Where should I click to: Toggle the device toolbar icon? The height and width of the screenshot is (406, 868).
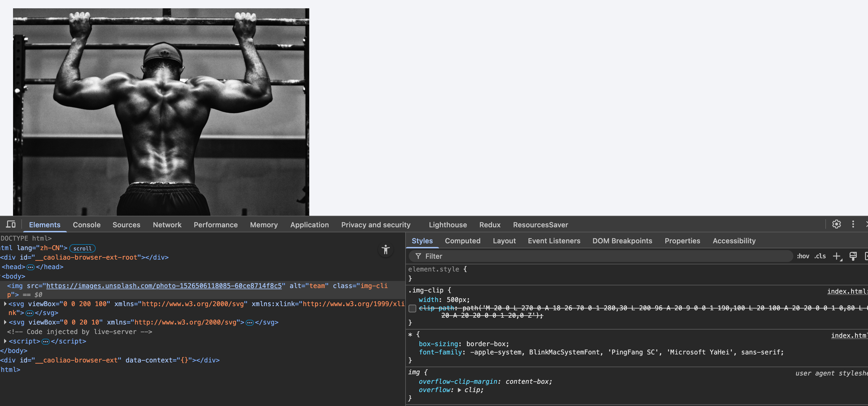[11, 224]
